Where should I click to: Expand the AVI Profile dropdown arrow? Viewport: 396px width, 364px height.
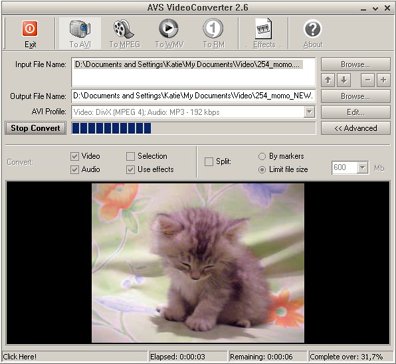pyautogui.click(x=309, y=112)
